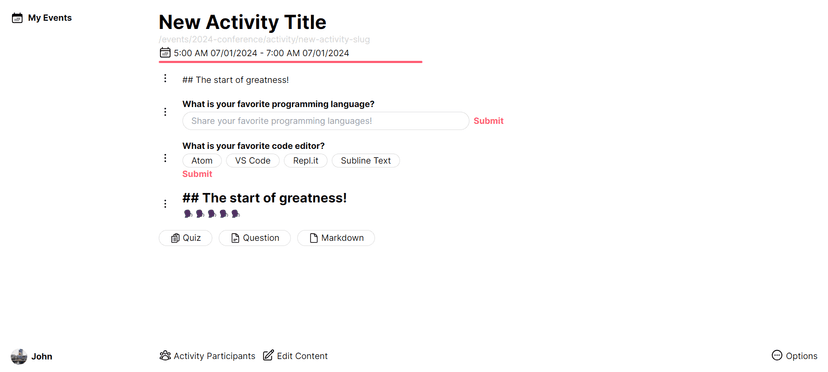Screen dimensions: 828x372
Task: Click the Activity Participants people icon
Action: click(165, 356)
